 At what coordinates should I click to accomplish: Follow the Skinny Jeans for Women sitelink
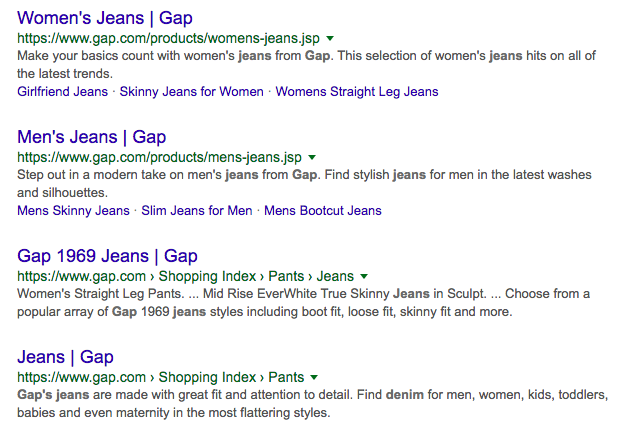click(192, 92)
